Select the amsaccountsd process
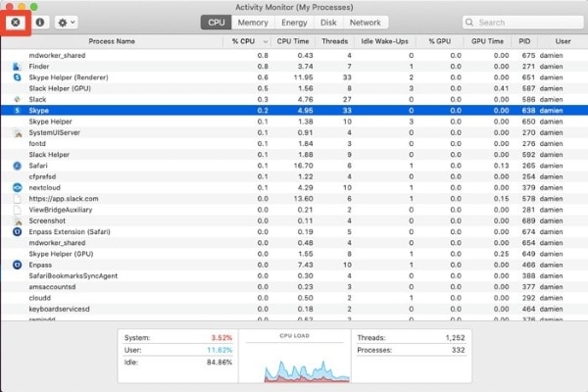The width and height of the screenshot is (588, 392). (294, 287)
